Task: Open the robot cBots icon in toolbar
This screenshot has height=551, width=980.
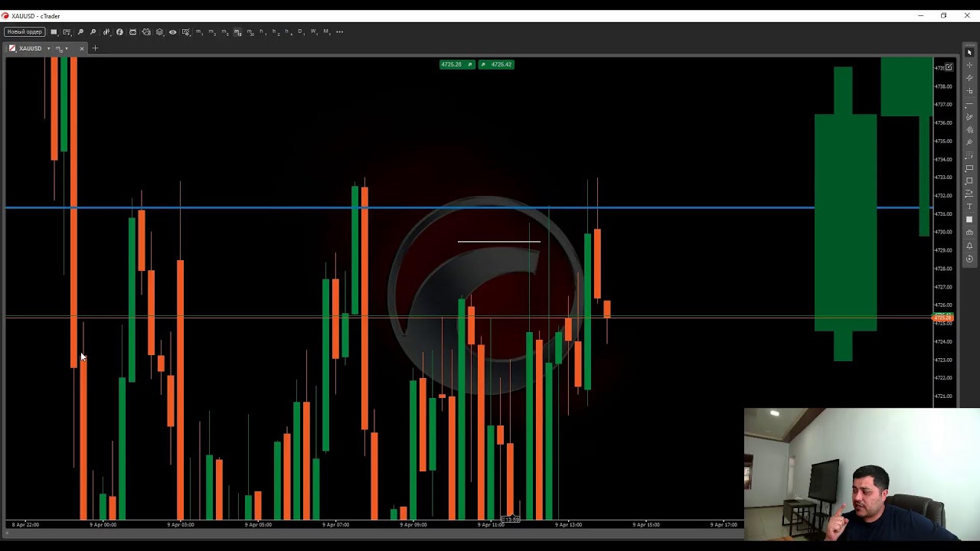Action: [x=132, y=32]
